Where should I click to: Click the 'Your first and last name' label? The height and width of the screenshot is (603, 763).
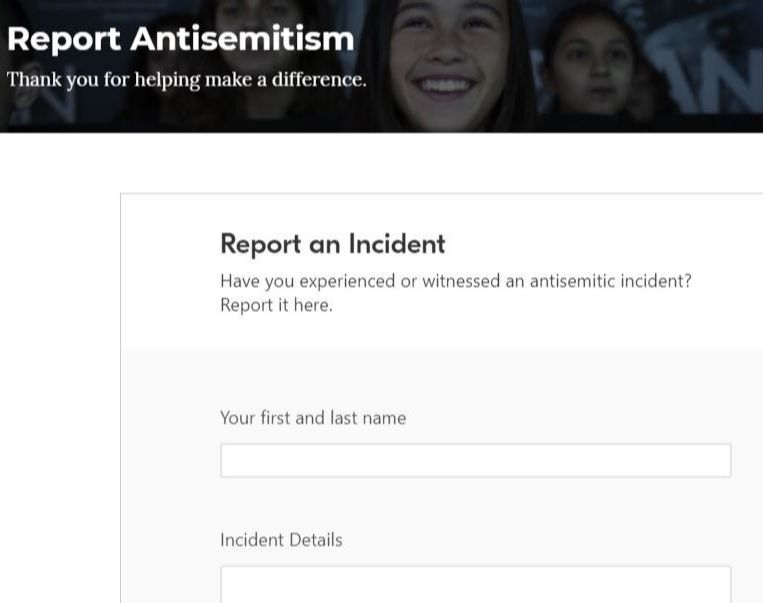coord(313,418)
